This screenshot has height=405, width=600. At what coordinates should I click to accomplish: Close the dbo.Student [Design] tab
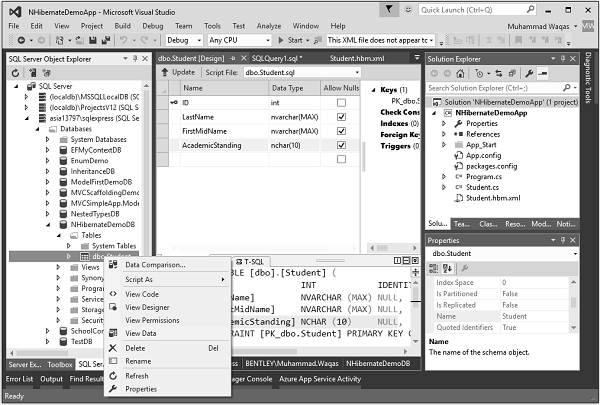tap(243, 58)
